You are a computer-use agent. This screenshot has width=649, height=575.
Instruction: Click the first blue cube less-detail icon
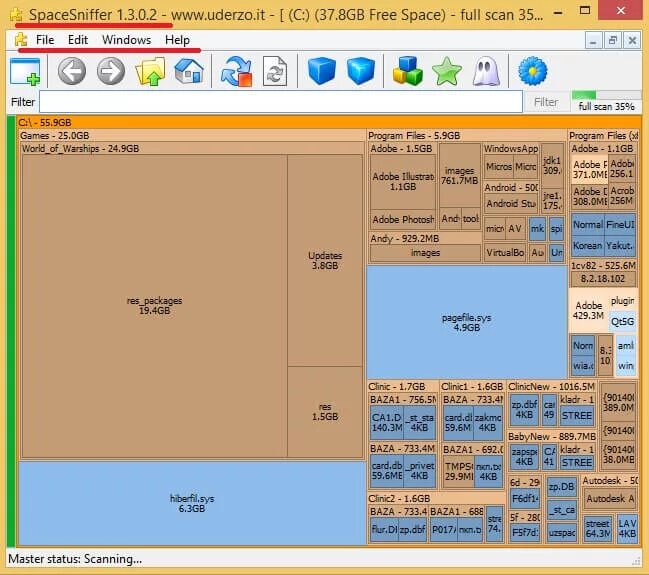(322, 71)
